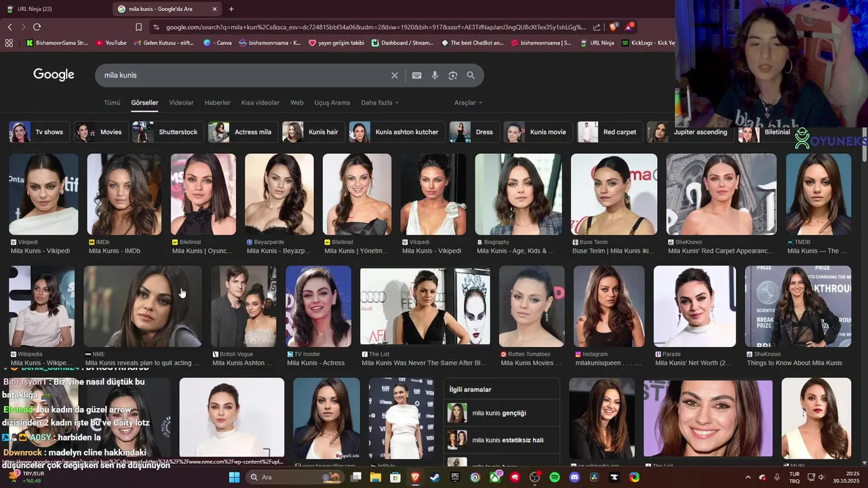Open the Kısa videolar tab
Image resolution: width=868 pixels, height=488 pixels.
(260, 103)
